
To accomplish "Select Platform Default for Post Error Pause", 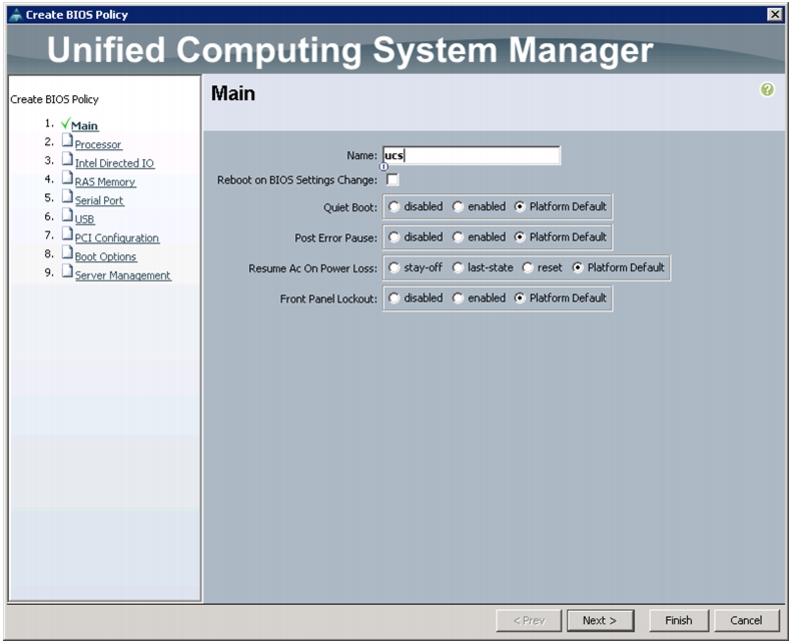I will (x=519, y=237).
